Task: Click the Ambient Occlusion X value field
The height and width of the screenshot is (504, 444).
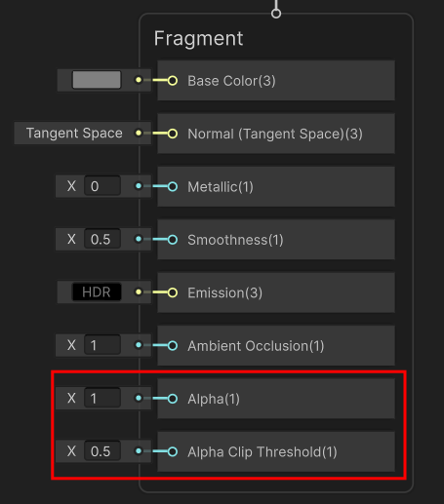Action: click(x=102, y=345)
